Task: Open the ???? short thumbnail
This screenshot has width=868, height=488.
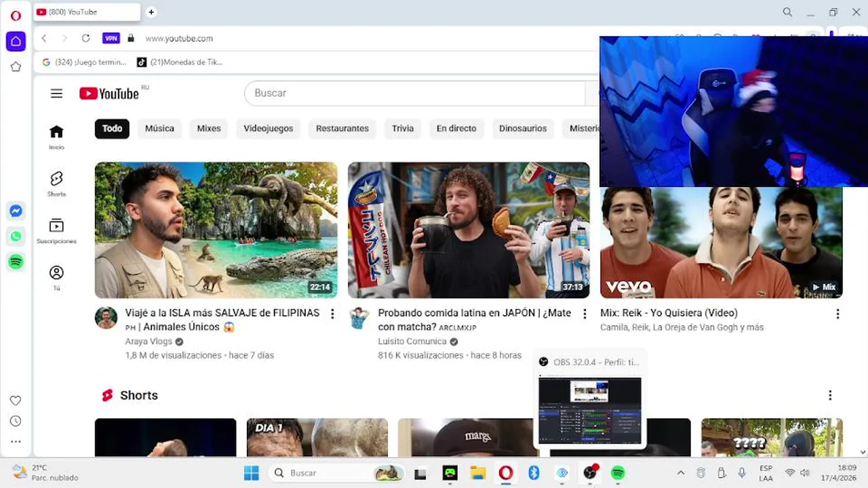Action: click(x=772, y=437)
